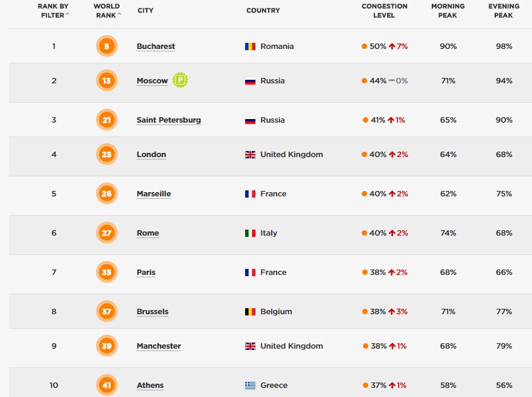
Task: Click the red up arrow beside Bucharest's 7%
Action: tap(391, 47)
